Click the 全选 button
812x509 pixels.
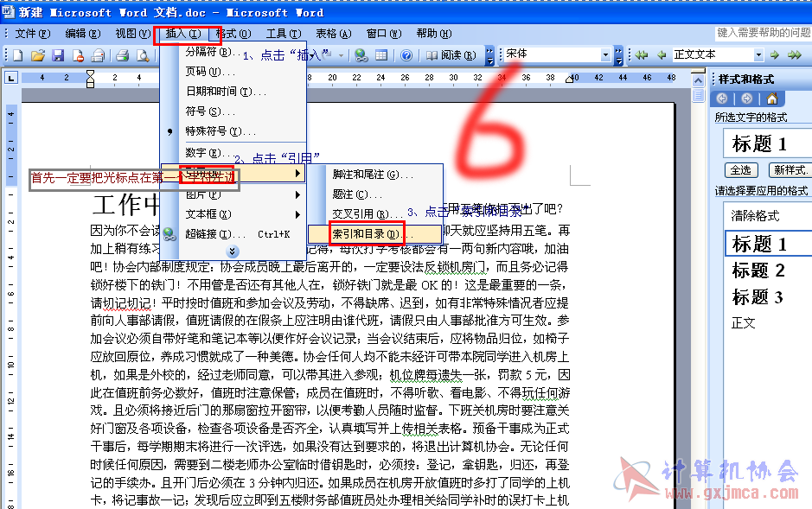741,169
